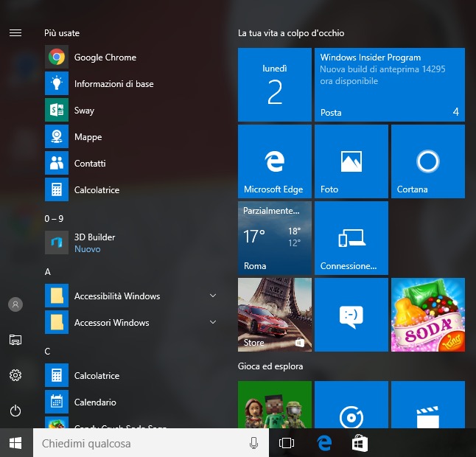The width and height of the screenshot is (476, 457).
Task: Expand the Accessibilità Windows folder
Action: (213, 296)
